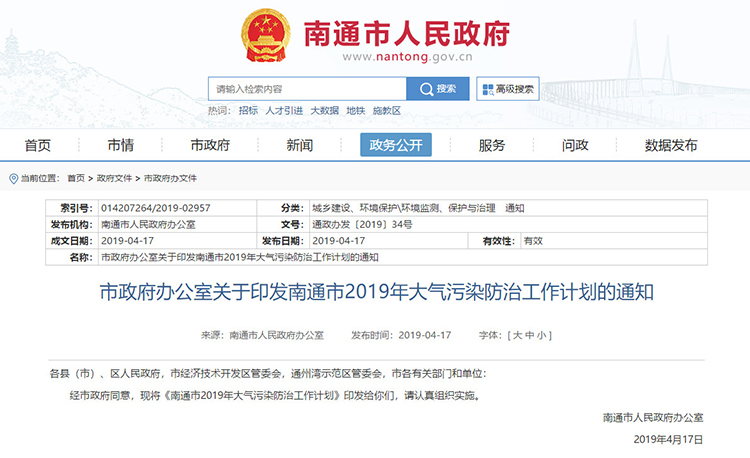Screen dimensions: 750x458
Task: Open the 市政府 nav item
Action: pyautogui.click(x=210, y=145)
